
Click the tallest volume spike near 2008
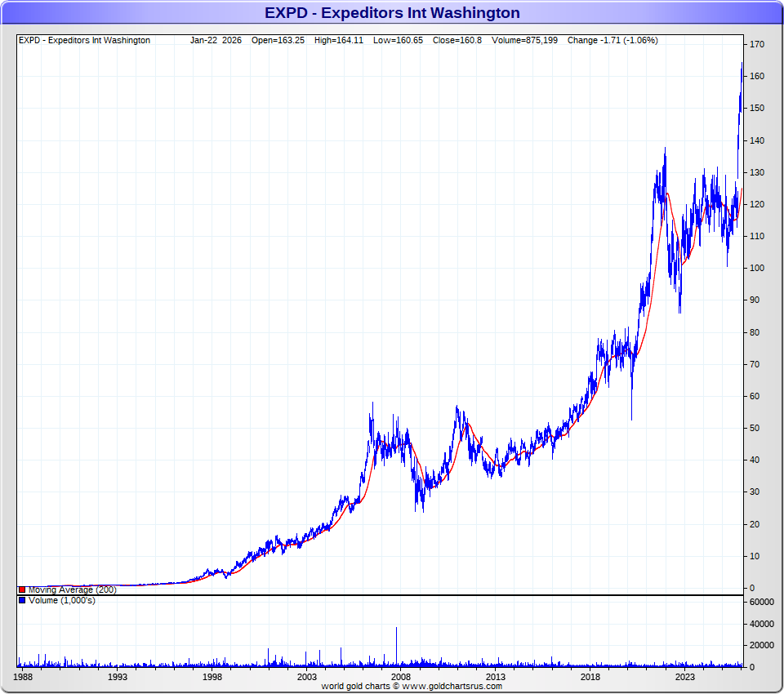coord(397,645)
